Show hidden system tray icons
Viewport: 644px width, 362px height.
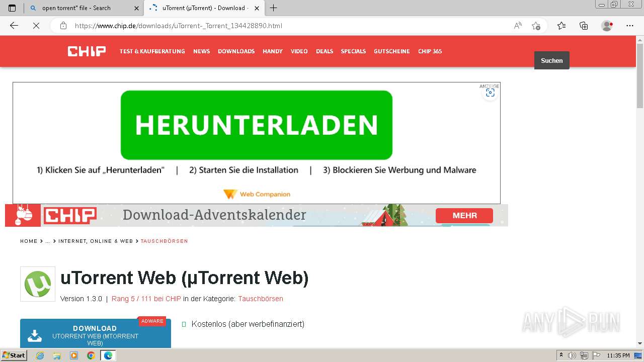[561, 355]
